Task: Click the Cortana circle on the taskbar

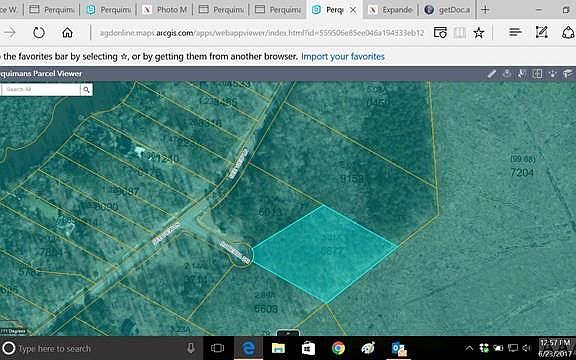Action: point(9,348)
